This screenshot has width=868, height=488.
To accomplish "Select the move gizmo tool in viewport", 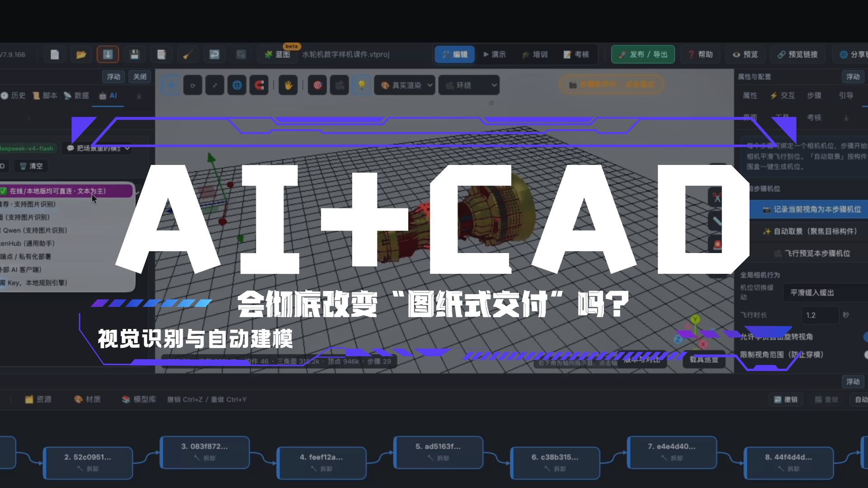I will (x=171, y=85).
